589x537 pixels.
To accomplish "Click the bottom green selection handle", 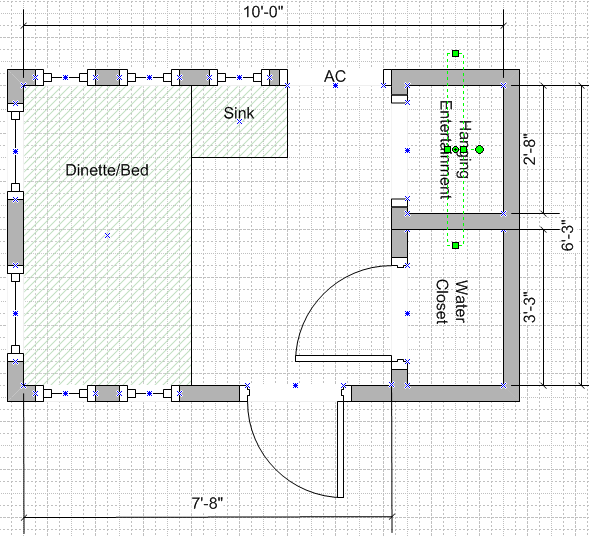I will tap(455, 246).
